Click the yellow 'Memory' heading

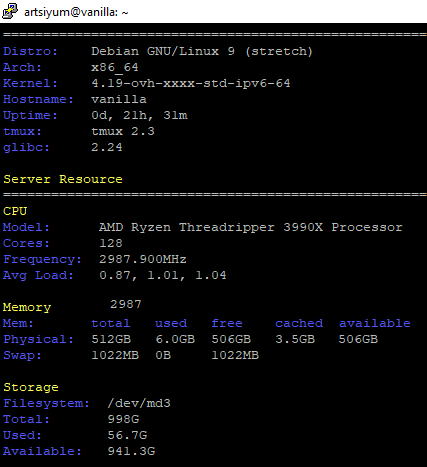(27, 307)
